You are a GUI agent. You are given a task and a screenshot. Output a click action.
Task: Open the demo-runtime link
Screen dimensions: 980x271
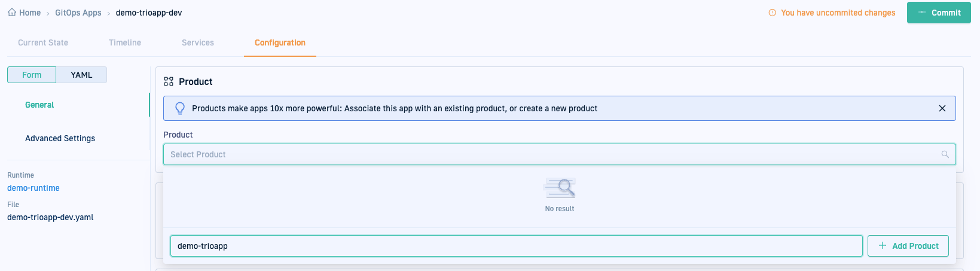click(x=33, y=188)
